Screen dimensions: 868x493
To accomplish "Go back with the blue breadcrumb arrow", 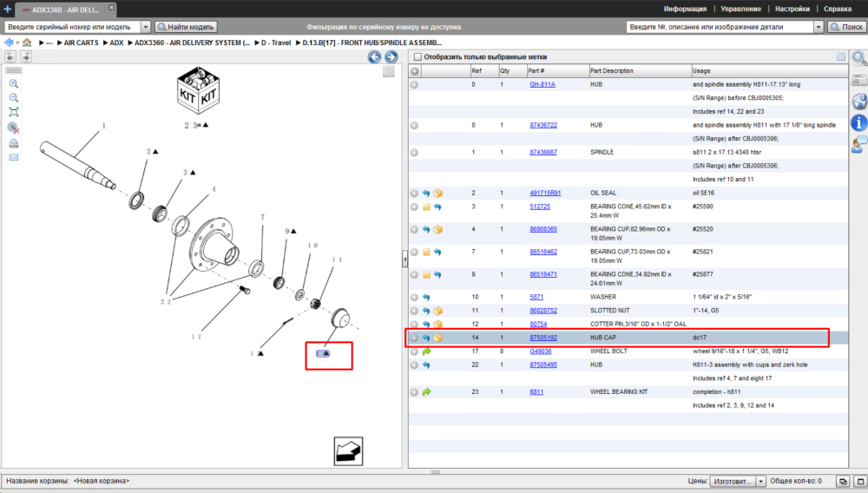I will coord(9,43).
